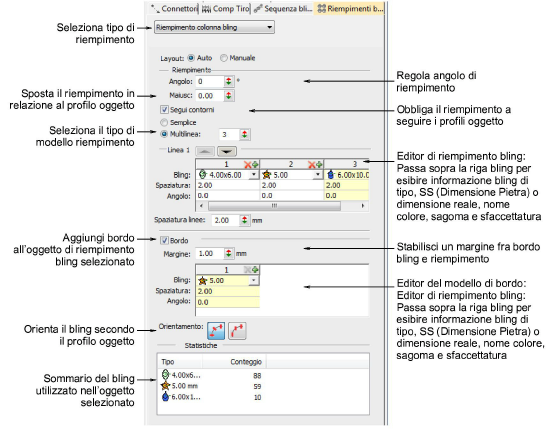Click the Multilinea count field
The image size is (550, 437).
coord(229,134)
